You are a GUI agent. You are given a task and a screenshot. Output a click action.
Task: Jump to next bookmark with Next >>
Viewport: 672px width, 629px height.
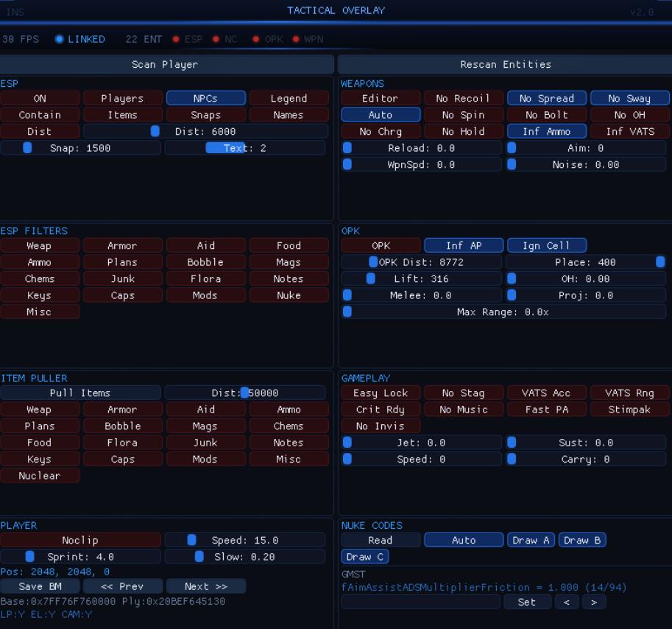pyautogui.click(x=205, y=586)
